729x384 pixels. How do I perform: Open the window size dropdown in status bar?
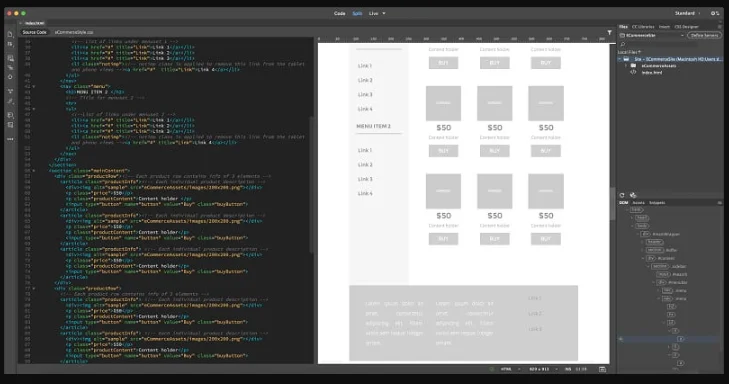pyautogui.click(x=543, y=369)
